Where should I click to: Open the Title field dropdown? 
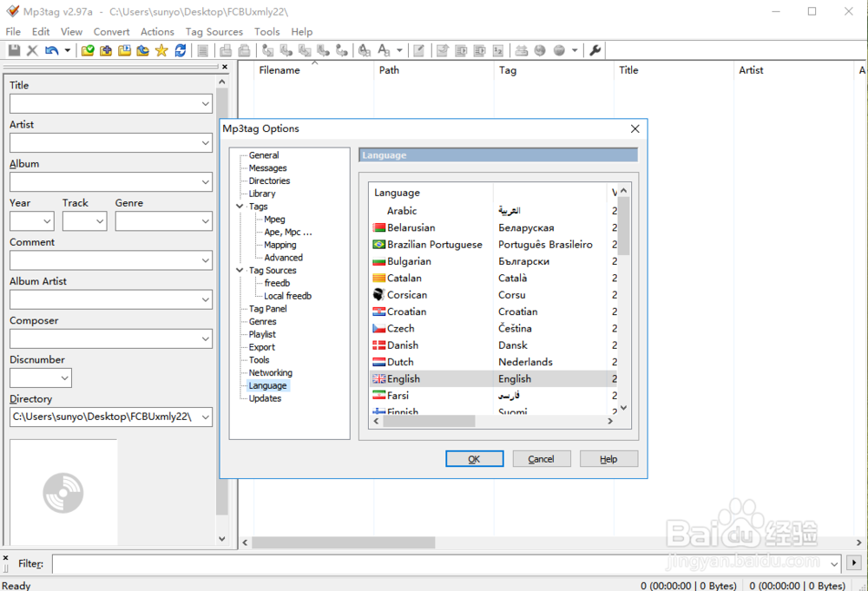(x=206, y=104)
